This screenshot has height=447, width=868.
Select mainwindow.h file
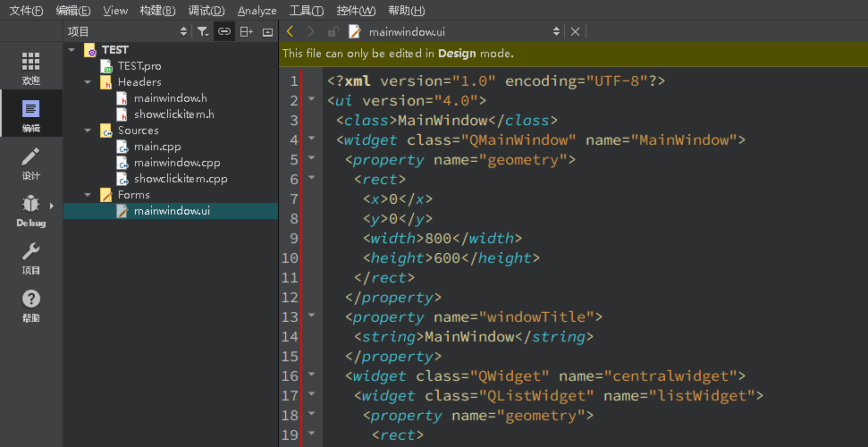pyautogui.click(x=171, y=98)
